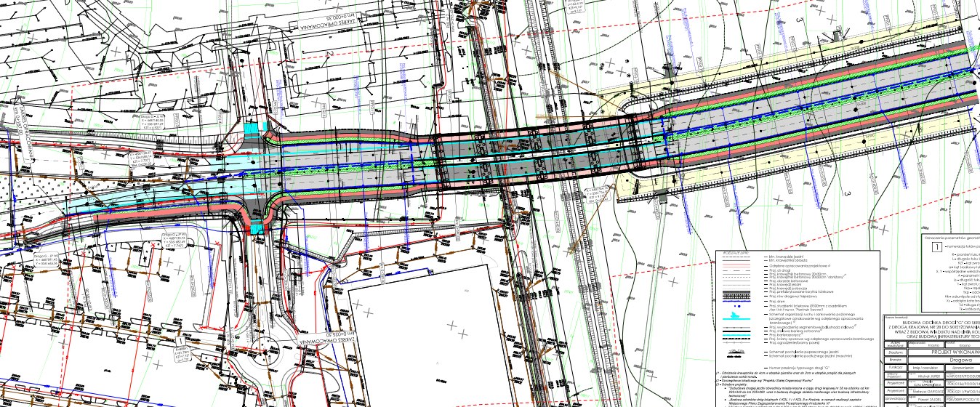Select 'Proj. ściany oporowe' legend entry
Image resolution: width=980 pixels, height=407 pixels.
point(822,339)
